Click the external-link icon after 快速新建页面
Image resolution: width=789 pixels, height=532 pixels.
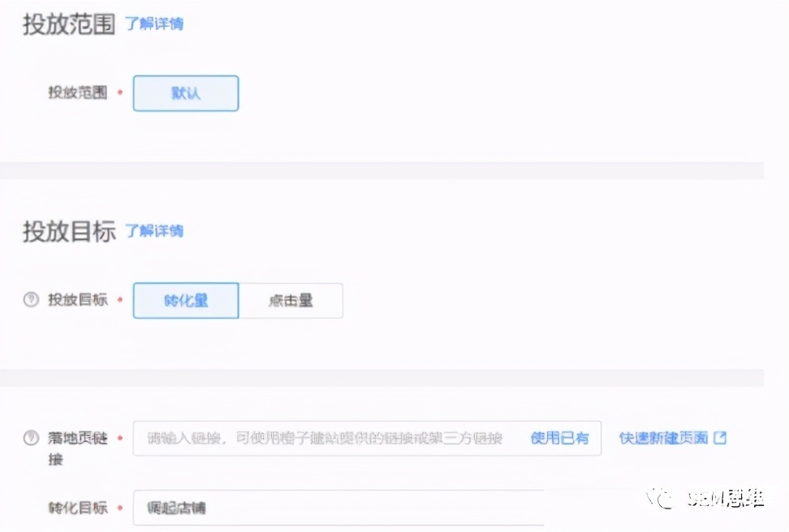(x=720, y=438)
